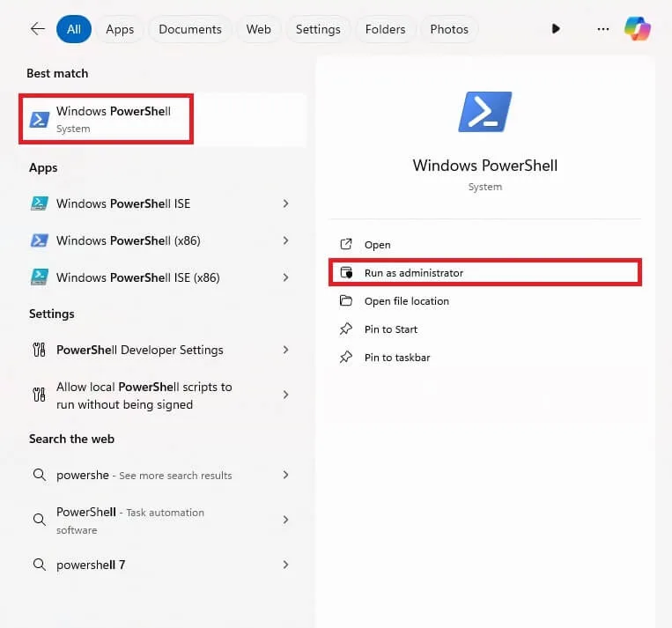
Task: Go back with the left arrow icon
Action: coord(38,29)
